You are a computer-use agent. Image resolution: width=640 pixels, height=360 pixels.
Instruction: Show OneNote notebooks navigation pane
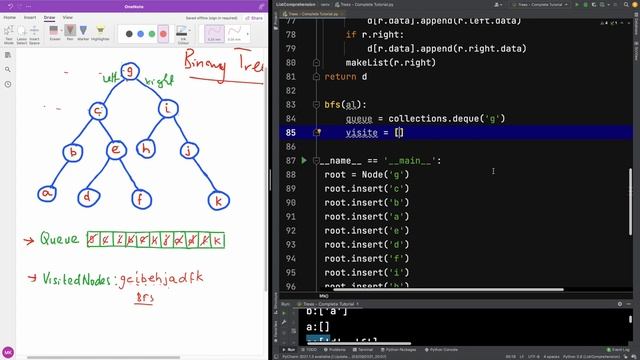8,55
